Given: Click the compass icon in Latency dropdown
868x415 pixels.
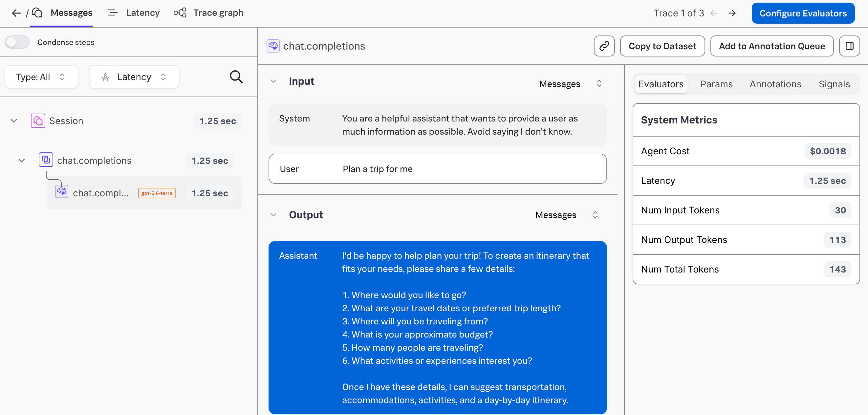Looking at the screenshot, I should click(x=105, y=77).
